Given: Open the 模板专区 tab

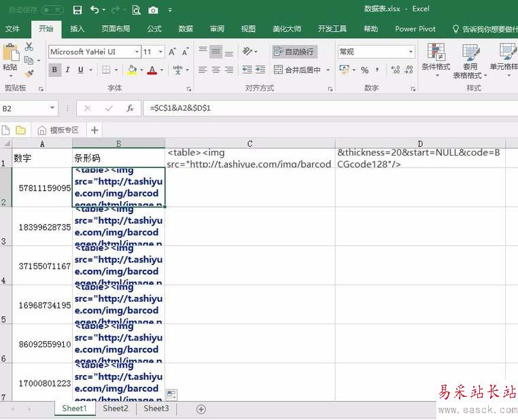Looking at the screenshot, I should tap(58, 130).
